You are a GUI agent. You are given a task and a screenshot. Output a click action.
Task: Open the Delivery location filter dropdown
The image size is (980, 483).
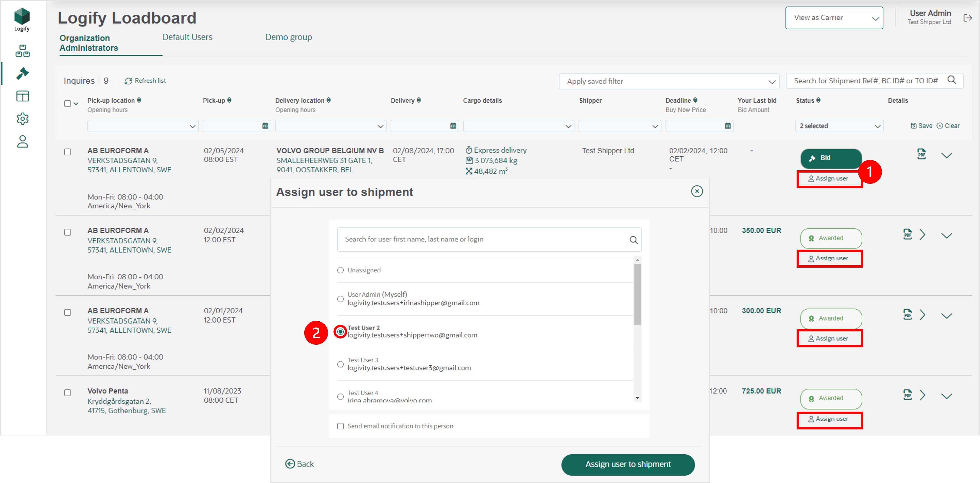pyautogui.click(x=331, y=126)
